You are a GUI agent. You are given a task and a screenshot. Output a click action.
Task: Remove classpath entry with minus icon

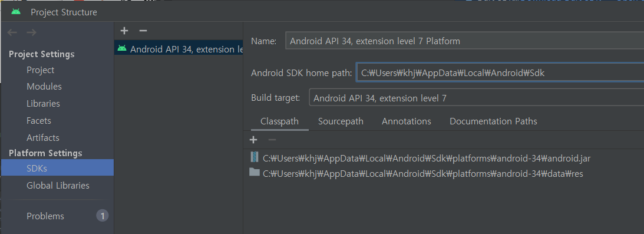[x=272, y=140]
